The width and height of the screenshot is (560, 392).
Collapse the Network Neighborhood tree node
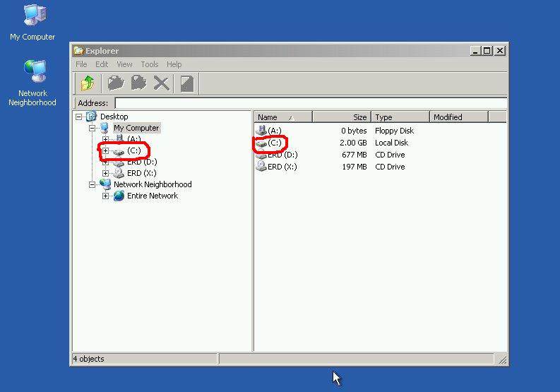click(92, 185)
